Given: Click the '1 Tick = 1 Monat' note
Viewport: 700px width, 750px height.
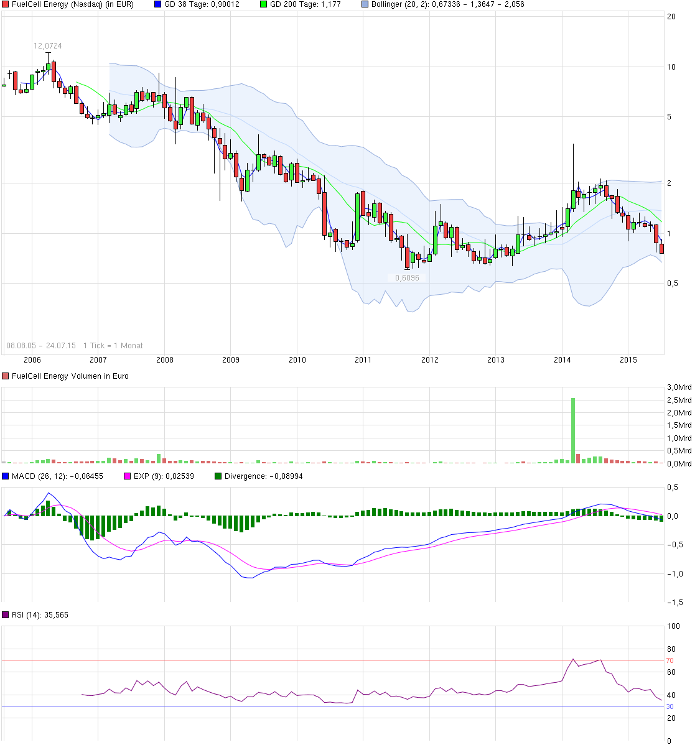Looking at the screenshot, I should click(113, 346).
